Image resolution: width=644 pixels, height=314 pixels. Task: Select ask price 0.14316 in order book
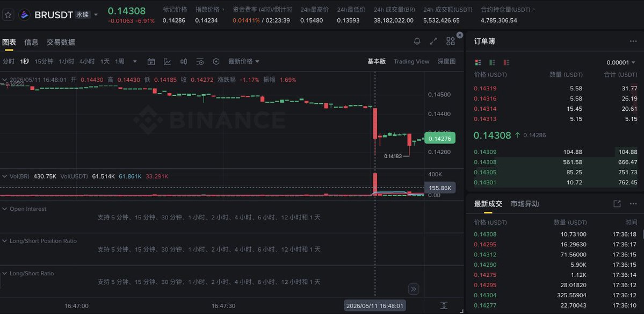[x=485, y=98]
